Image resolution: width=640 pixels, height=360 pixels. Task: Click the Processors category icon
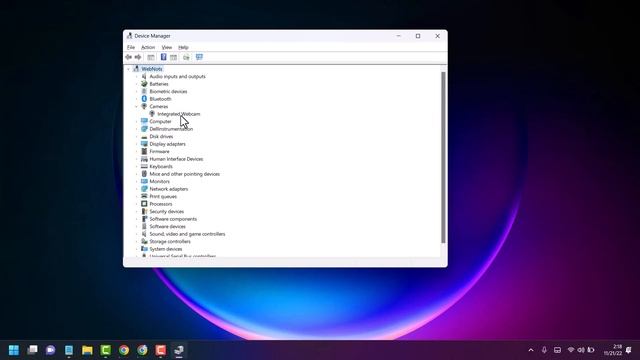tap(144, 204)
